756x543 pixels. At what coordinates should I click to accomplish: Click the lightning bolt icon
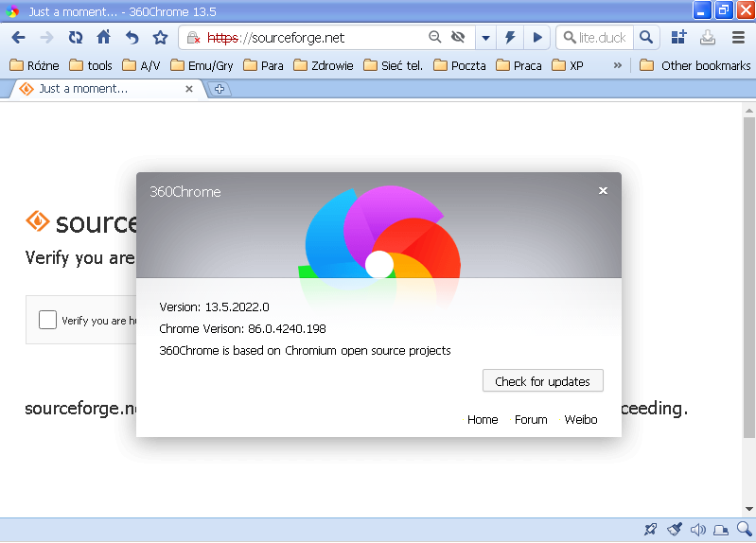(x=510, y=38)
